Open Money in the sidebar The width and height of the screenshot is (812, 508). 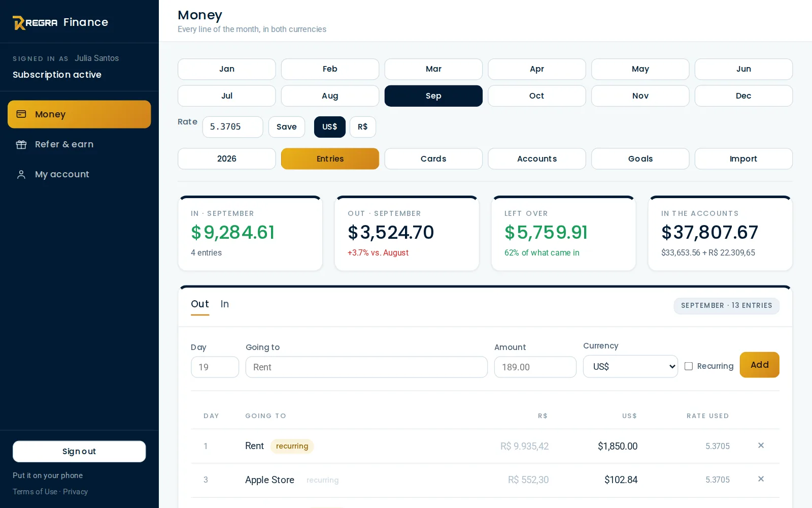point(79,114)
